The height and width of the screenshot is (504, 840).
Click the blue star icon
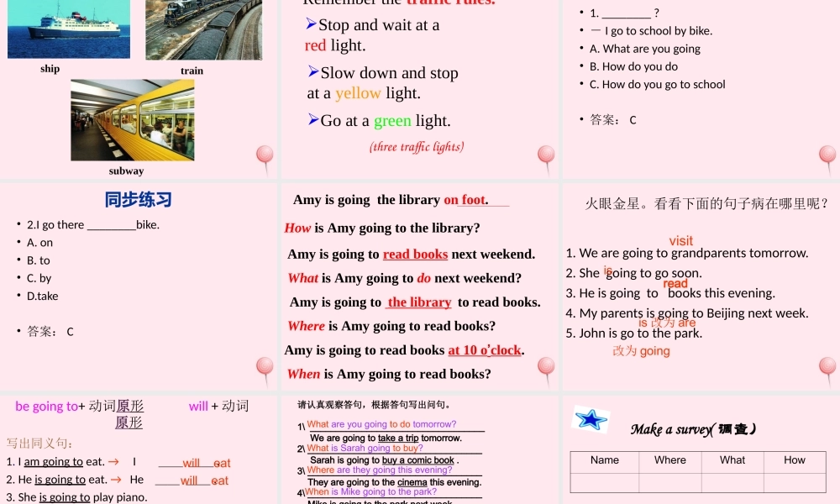591,419
